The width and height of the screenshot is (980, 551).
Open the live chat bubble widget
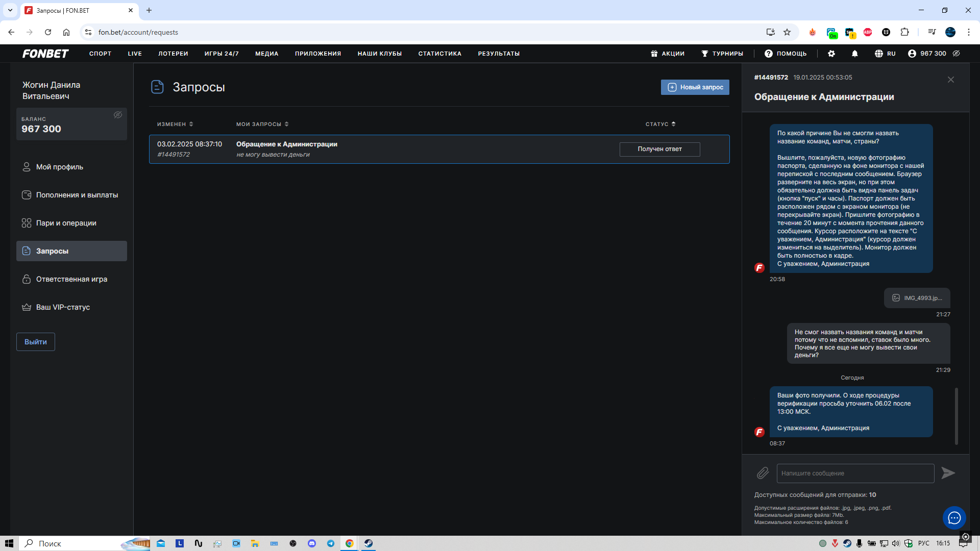click(954, 518)
